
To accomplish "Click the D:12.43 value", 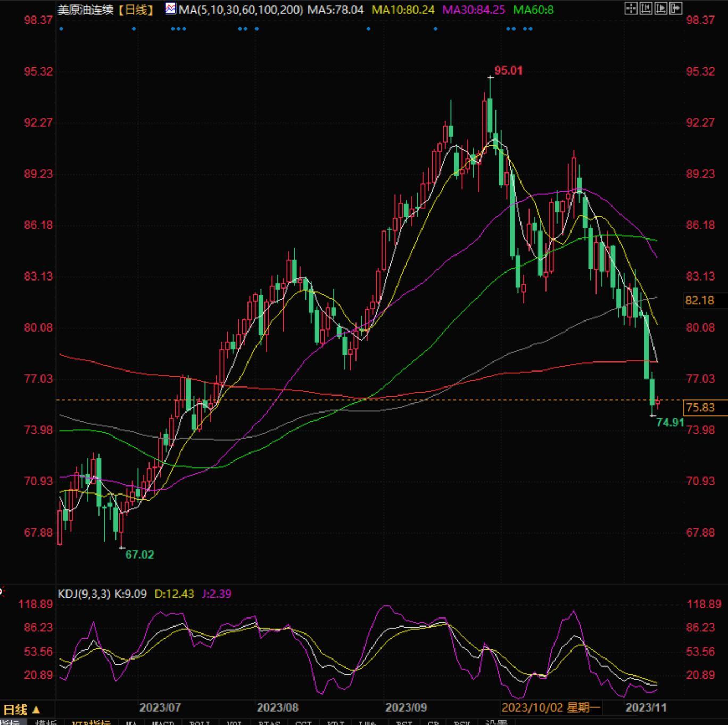I will pos(174,594).
